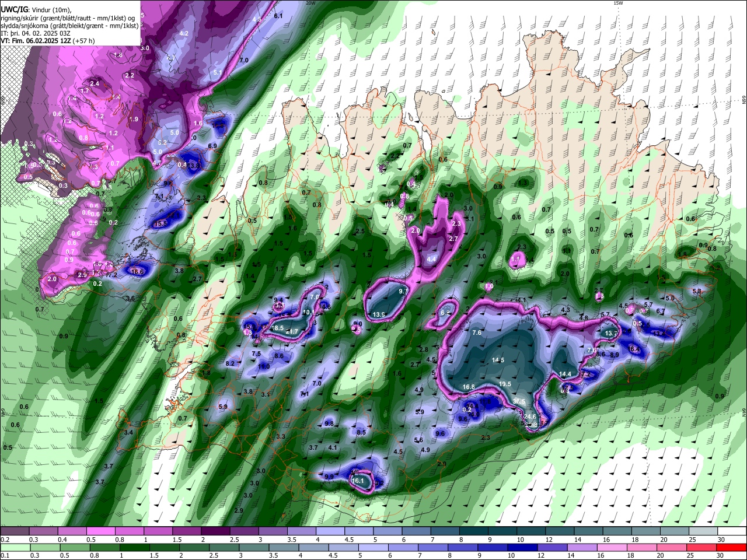Select the '14.5' value on the map
The height and width of the screenshot is (560, 747).
tap(498, 360)
